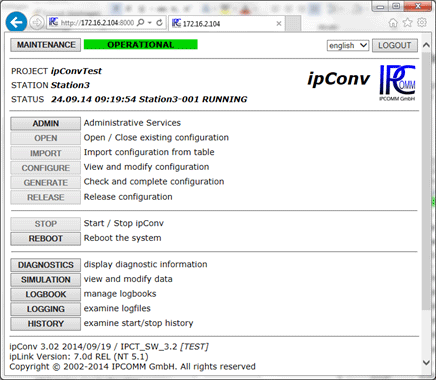Screen dimensions: 436x380
Task: Click 'examine logfiles' text
Action: coord(117,308)
